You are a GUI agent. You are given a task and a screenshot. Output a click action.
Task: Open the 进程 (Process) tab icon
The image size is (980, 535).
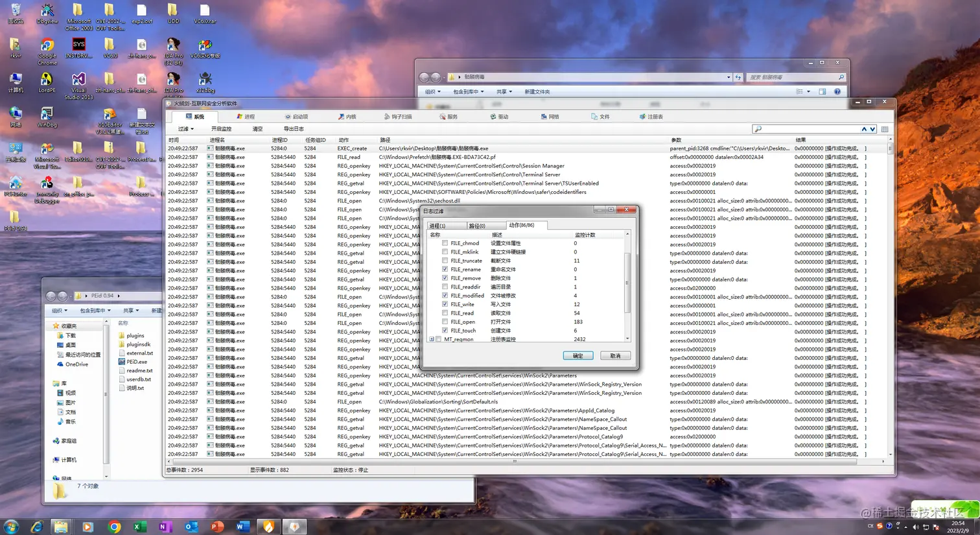239,117
